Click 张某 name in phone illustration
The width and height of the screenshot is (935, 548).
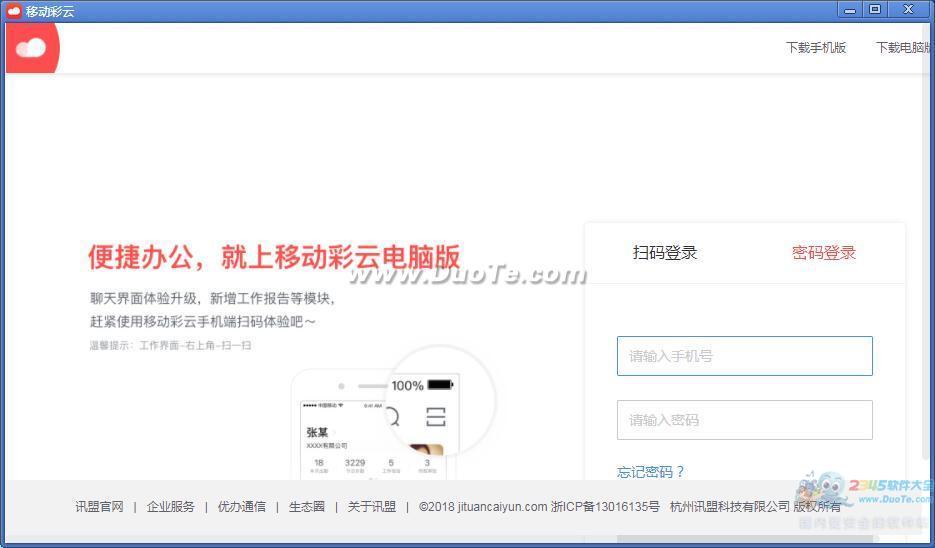pos(317,432)
